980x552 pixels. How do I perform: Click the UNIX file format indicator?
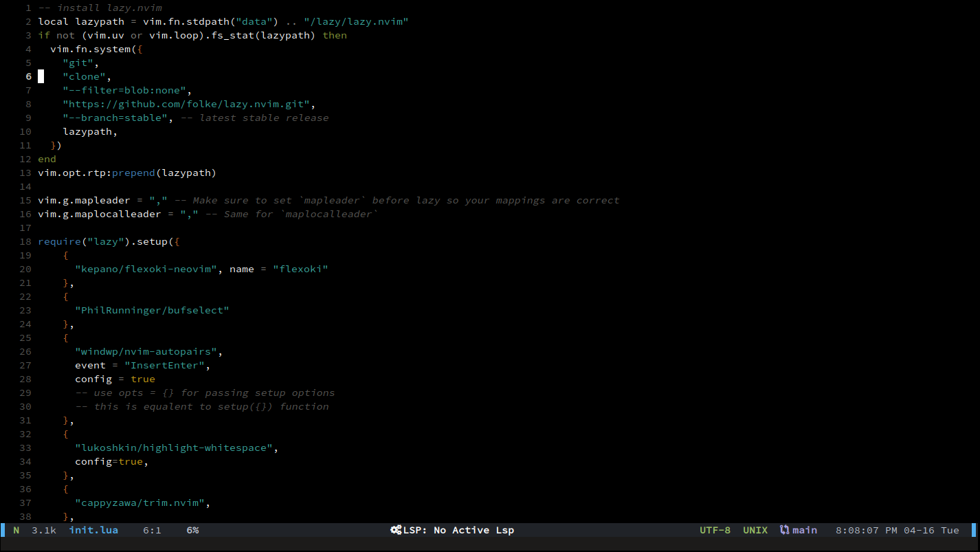(755, 530)
